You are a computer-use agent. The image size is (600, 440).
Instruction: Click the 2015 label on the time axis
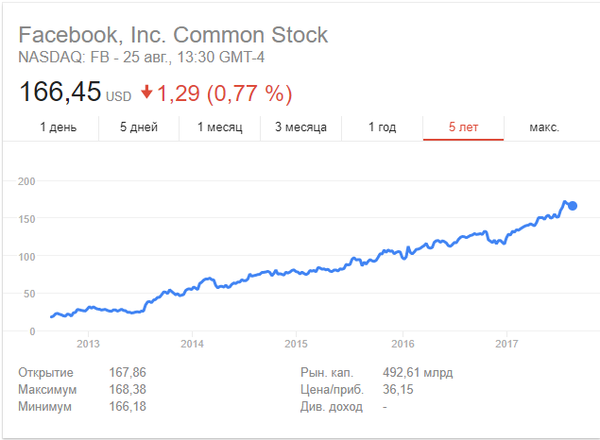pos(297,343)
